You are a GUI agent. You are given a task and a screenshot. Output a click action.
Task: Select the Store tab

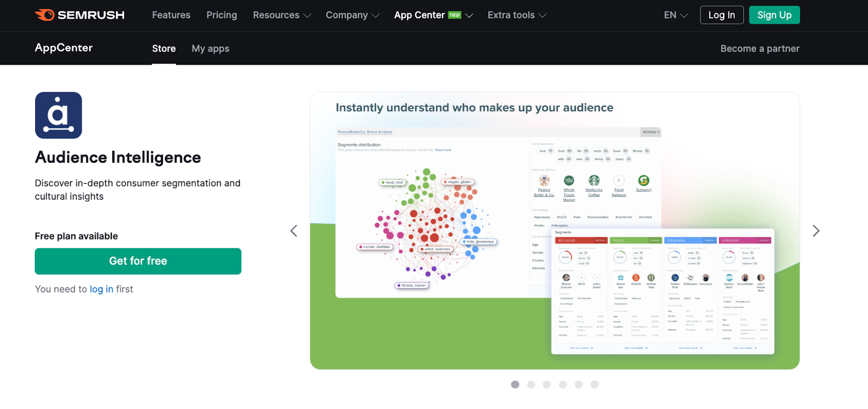(164, 49)
